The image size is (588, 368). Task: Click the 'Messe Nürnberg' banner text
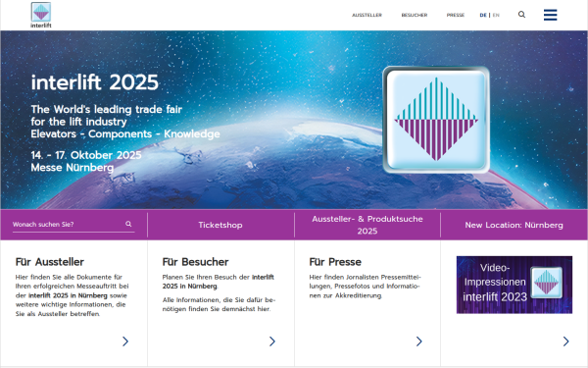72,168
